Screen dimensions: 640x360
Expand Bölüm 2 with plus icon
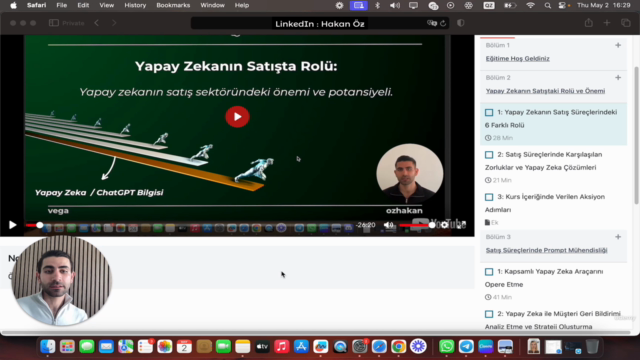(x=618, y=78)
